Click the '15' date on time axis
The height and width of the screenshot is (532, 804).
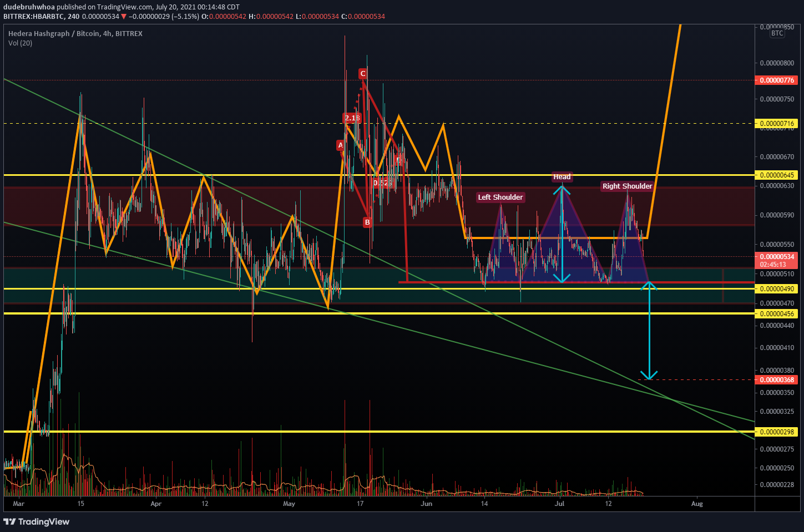80,504
